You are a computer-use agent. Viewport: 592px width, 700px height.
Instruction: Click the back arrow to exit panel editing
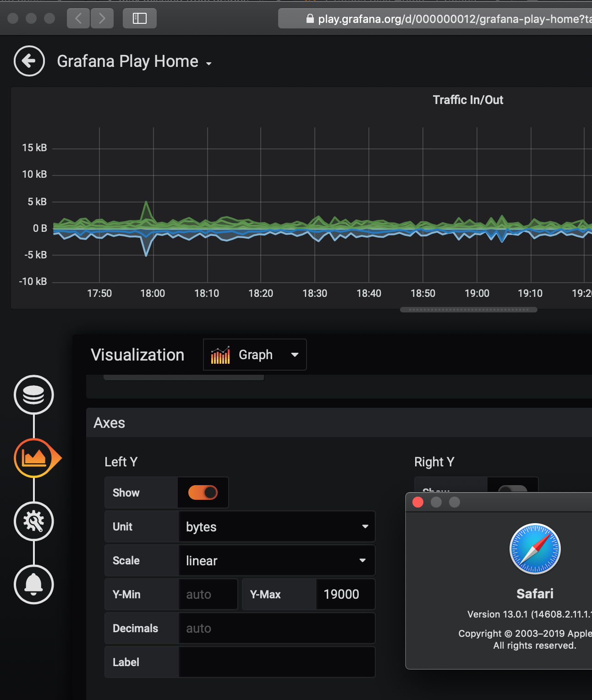pyautogui.click(x=29, y=61)
